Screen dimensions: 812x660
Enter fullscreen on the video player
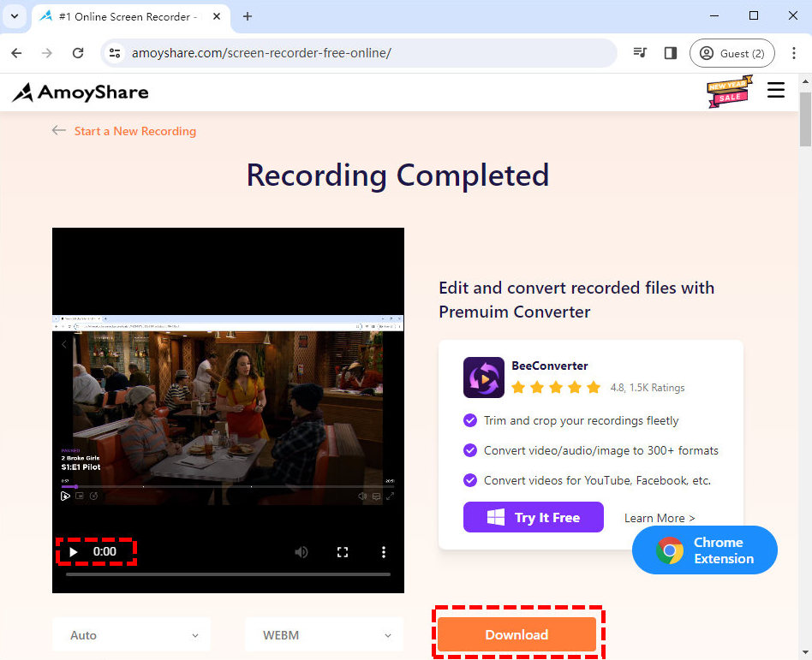coord(343,552)
